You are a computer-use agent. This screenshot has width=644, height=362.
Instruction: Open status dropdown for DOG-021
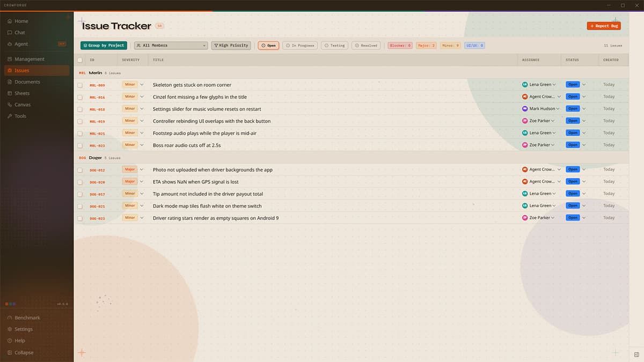584,205
